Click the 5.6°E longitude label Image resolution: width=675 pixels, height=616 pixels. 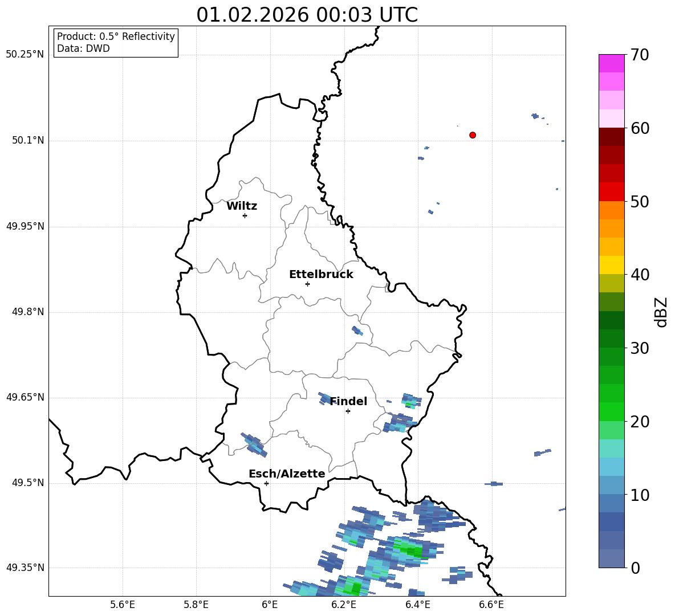[123, 605]
